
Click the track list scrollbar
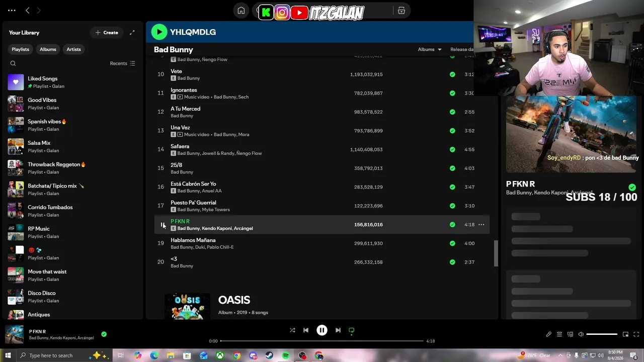click(x=496, y=253)
